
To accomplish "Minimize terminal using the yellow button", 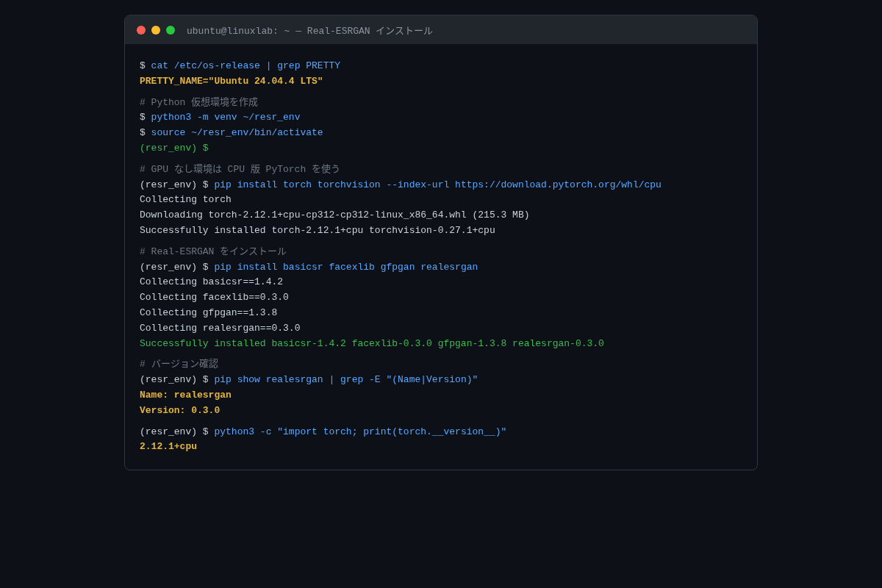I will (156, 30).
